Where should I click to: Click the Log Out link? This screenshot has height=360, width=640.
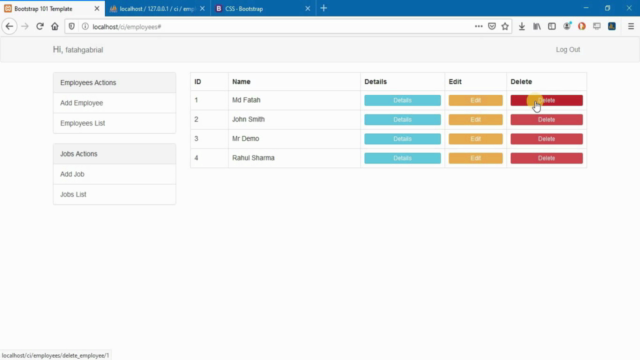tap(567, 49)
